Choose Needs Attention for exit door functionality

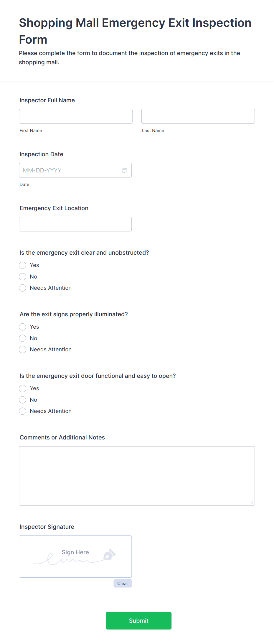tap(22, 411)
